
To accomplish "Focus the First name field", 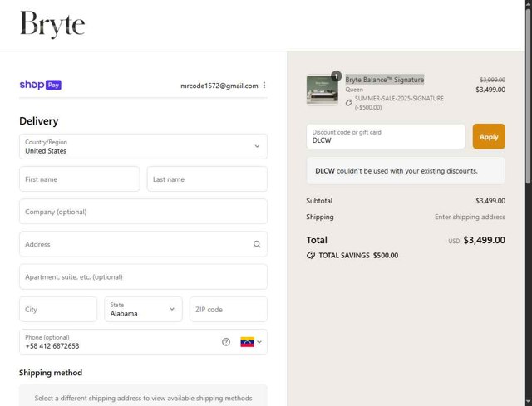I will (80, 179).
